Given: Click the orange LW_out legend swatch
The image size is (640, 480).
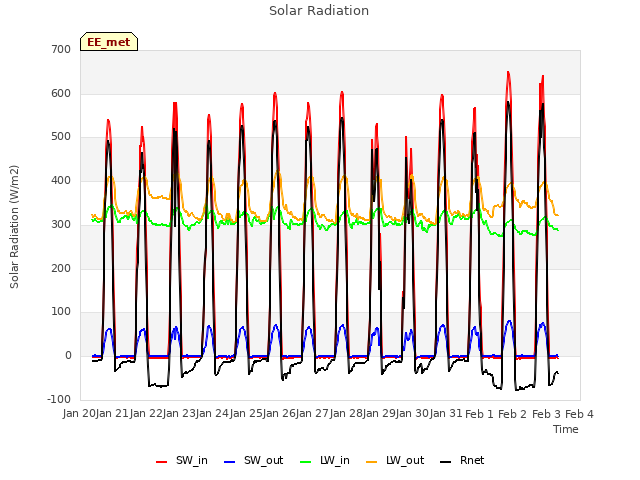Looking at the screenshot, I should (371, 462).
